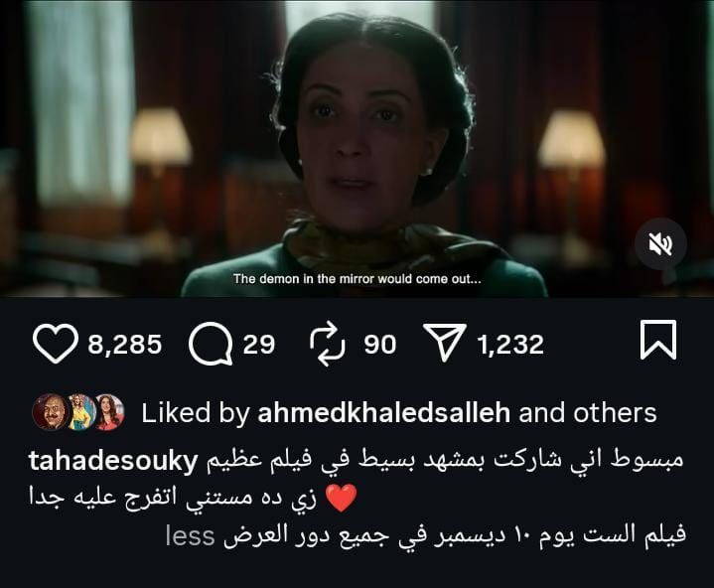
Task: Click the subtitle text on the video
Action: coord(357,279)
